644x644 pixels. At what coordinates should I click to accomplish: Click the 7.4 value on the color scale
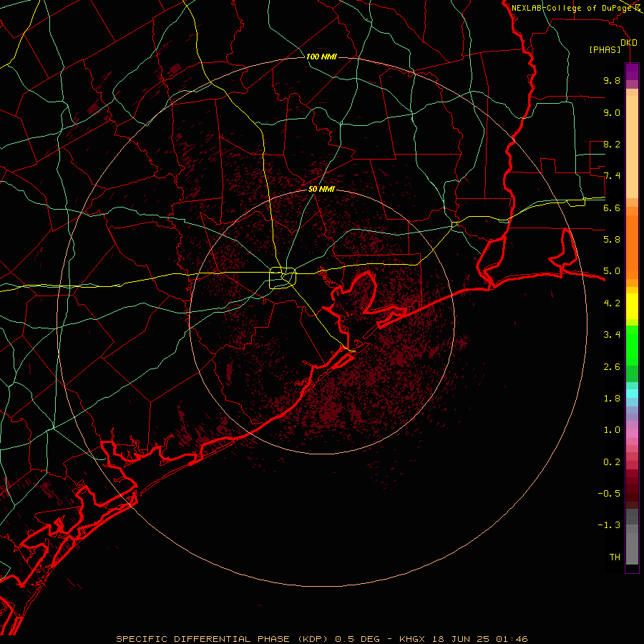612,176
